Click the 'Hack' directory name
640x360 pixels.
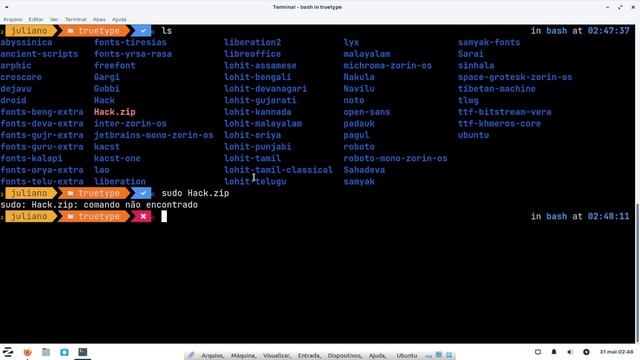point(104,100)
